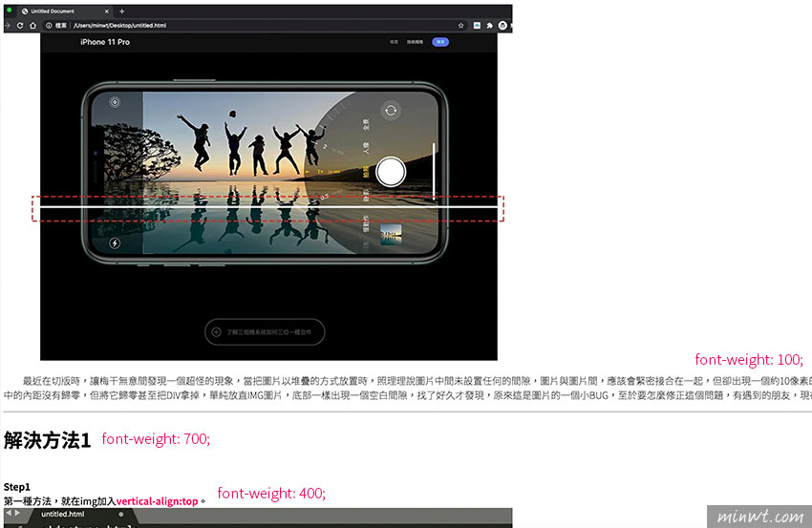Tap the Live Photo circle icon on phone
Image resolution: width=812 pixels, height=528 pixels.
tap(115, 102)
